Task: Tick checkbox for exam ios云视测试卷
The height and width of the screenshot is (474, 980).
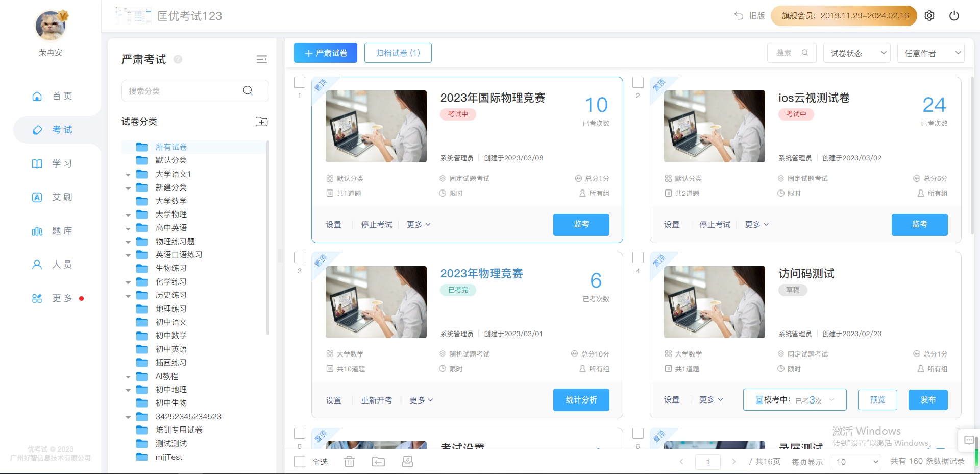Action: [x=638, y=82]
